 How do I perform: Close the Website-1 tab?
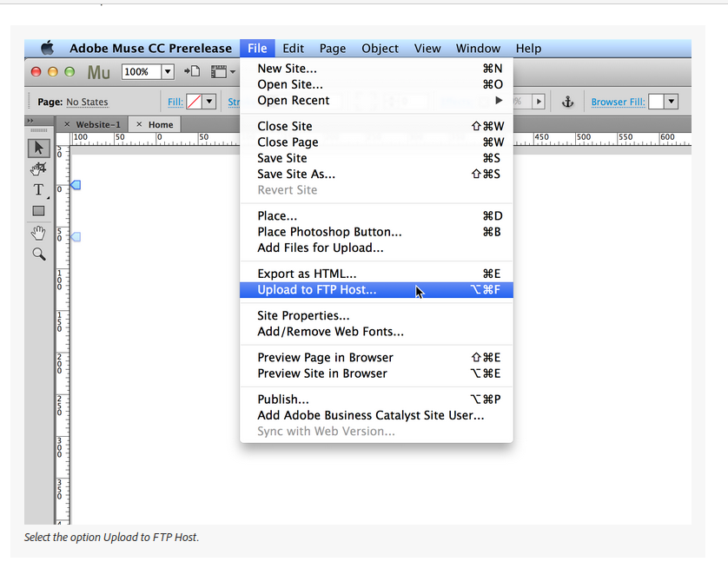click(67, 124)
